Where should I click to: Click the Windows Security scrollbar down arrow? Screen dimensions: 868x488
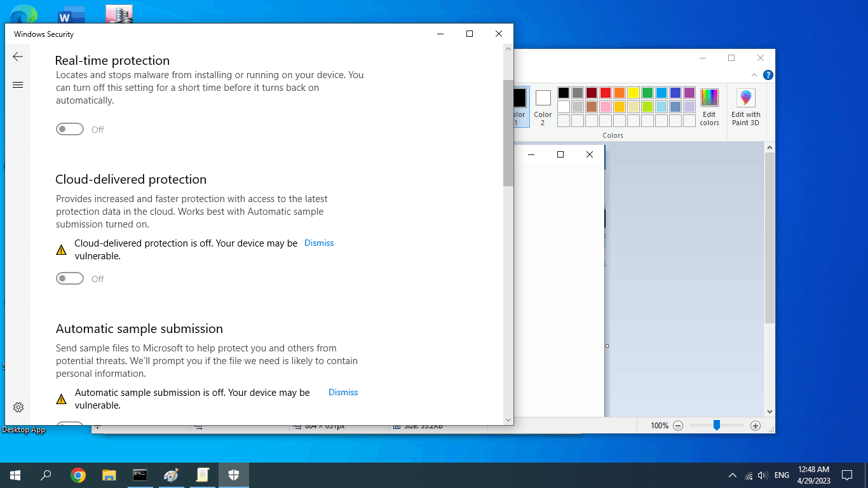[508, 419]
